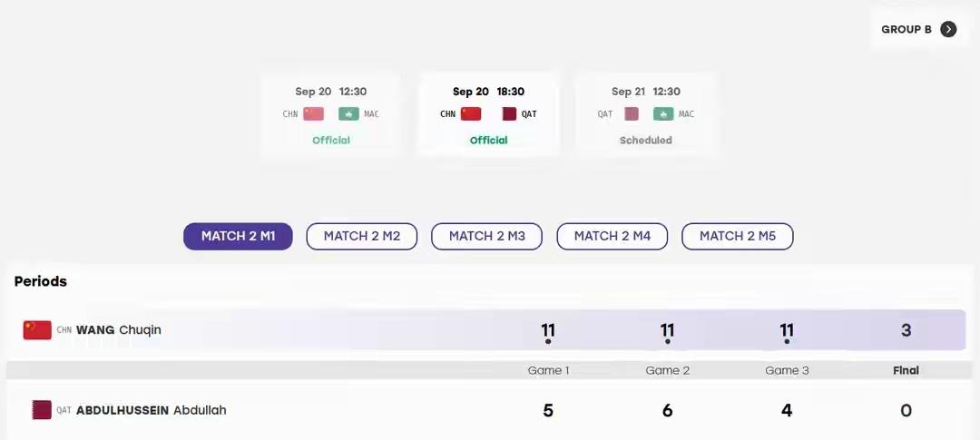Viewport: 980px width, 440px height.
Task: Select the MATCH 2 M1 tab
Action: [238, 236]
